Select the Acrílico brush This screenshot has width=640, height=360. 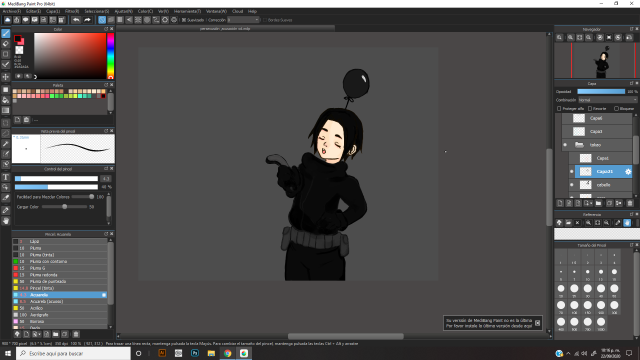[x=60, y=308]
